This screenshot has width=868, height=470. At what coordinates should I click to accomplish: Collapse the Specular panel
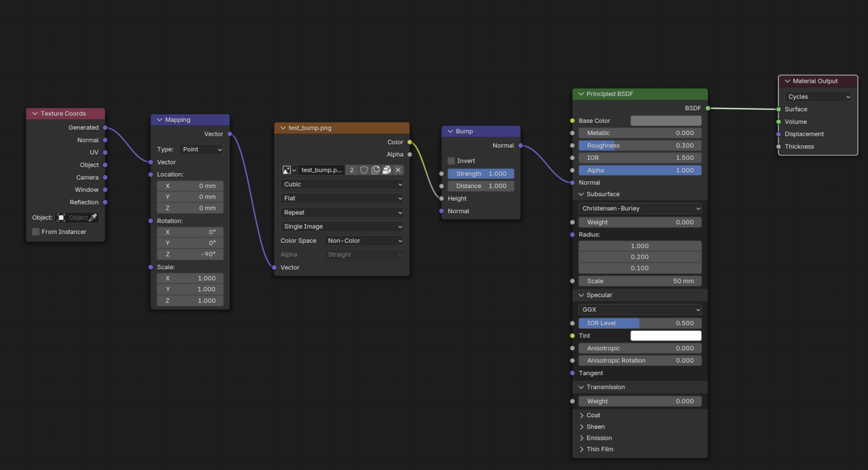(581, 295)
